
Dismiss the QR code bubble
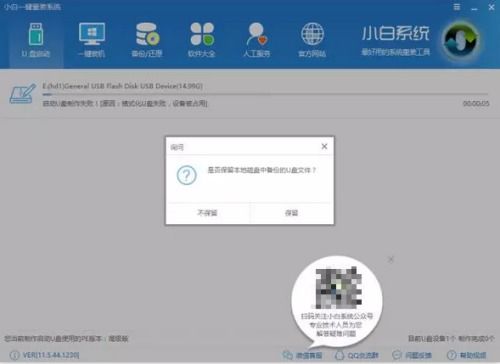click(391, 259)
